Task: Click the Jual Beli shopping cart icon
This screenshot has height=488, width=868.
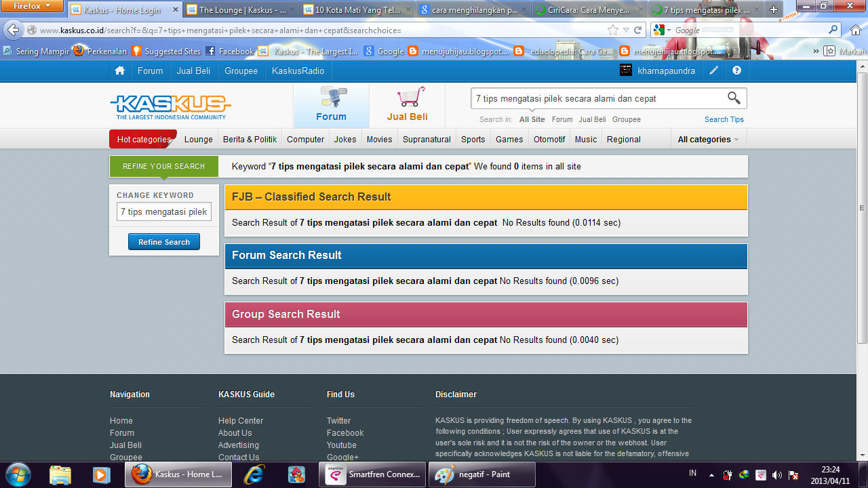Action: pyautogui.click(x=411, y=97)
